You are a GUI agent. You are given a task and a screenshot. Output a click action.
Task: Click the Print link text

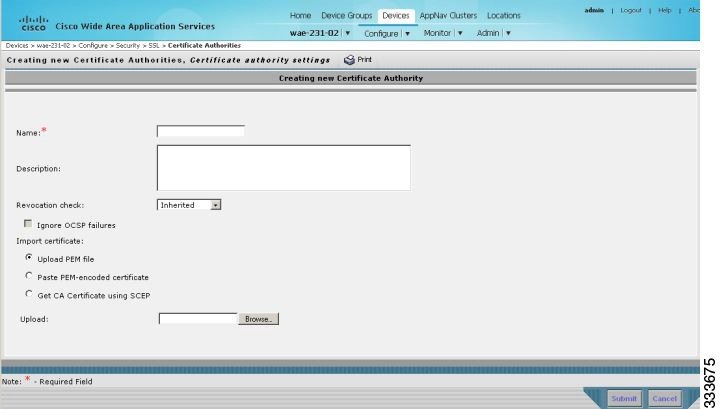tap(365, 60)
